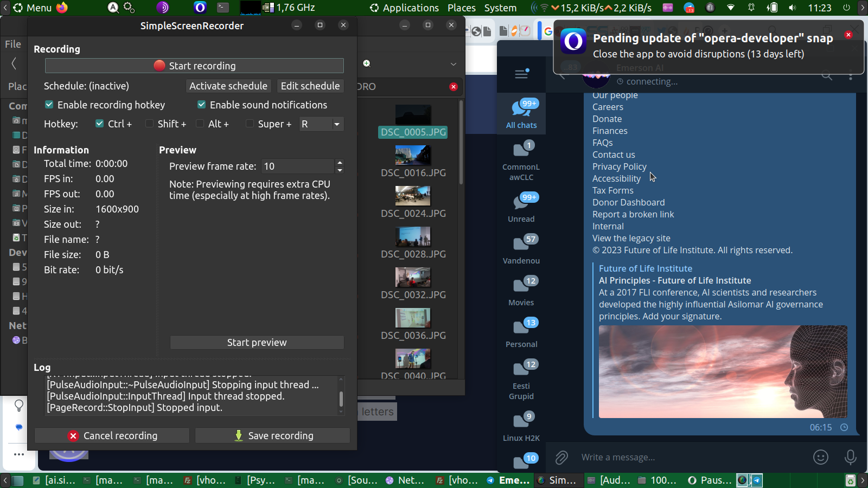
Task: Open the emoji picker smiley icon
Action: pyautogui.click(x=820, y=458)
